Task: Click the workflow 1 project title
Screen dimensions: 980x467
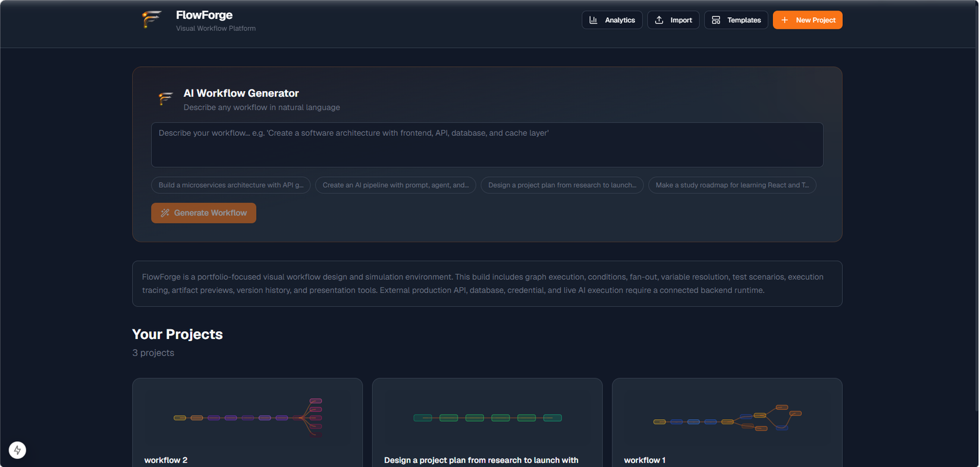Action: [644, 460]
